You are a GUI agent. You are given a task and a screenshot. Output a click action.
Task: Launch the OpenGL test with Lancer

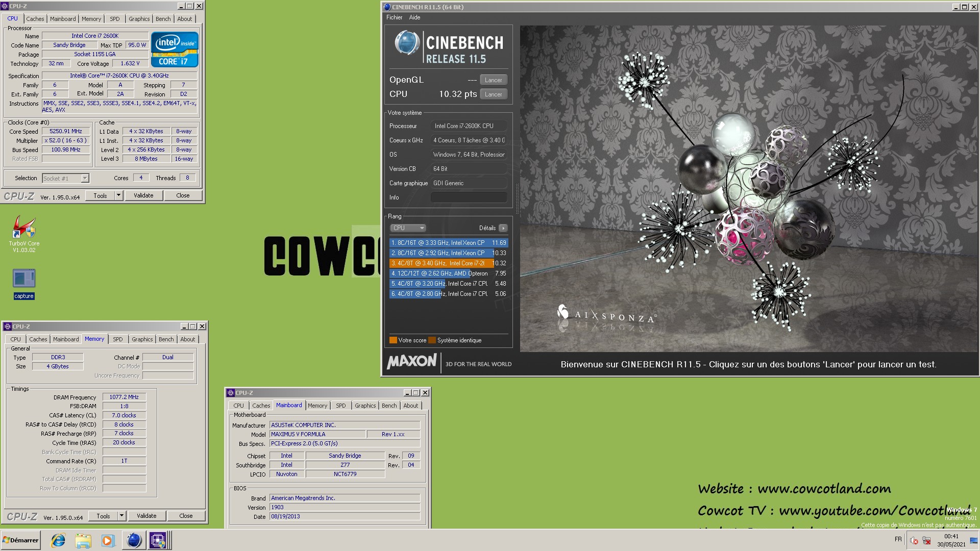point(493,80)
